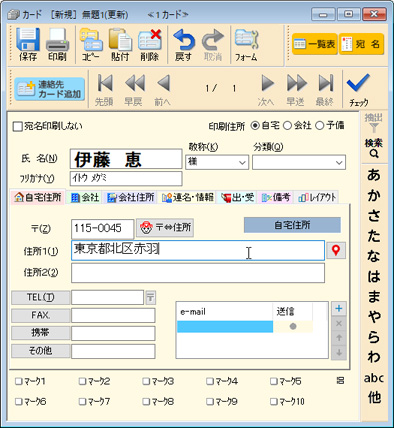394x428 pixels.
Task: Open the 分類 category dropdown
Action: (299, 162)
